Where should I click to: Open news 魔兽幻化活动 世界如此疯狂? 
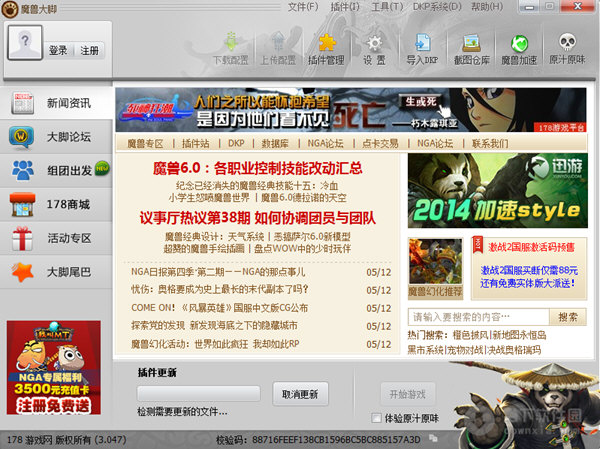(x=215, y=344)
